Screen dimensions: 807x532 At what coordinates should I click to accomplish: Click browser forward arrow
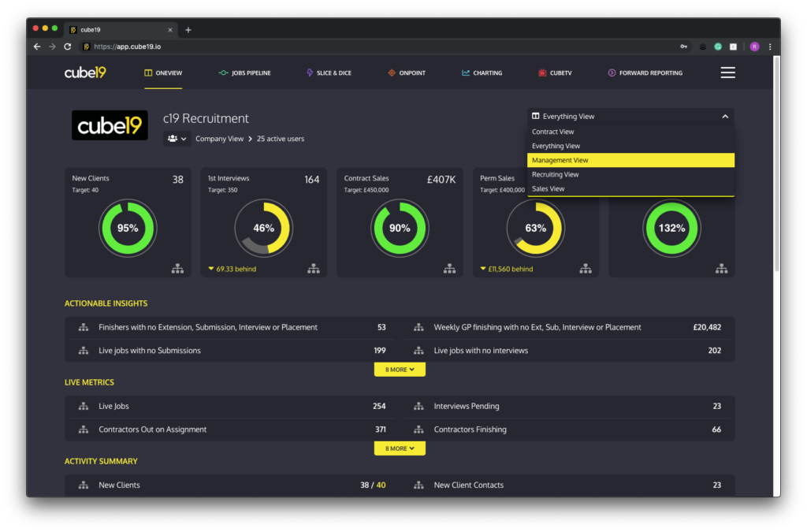pos(52,47)
